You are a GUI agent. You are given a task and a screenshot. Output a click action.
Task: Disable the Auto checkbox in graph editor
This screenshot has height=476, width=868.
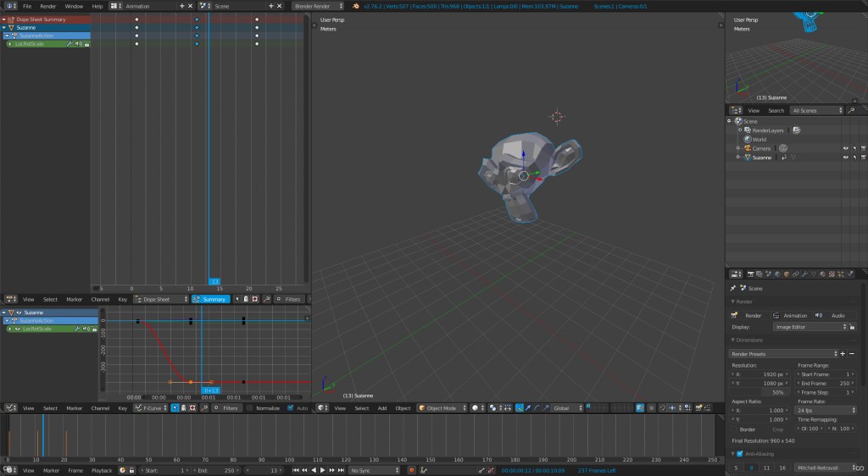290,408
